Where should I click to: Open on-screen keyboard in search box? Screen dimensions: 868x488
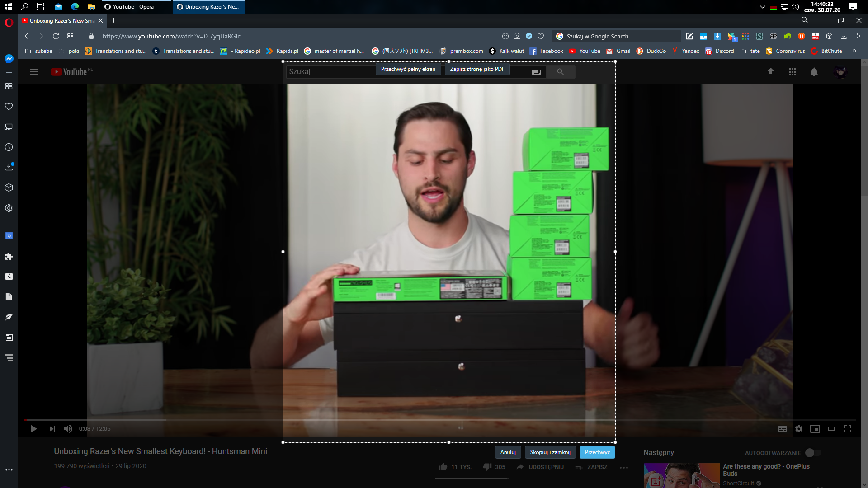(537, 72)
